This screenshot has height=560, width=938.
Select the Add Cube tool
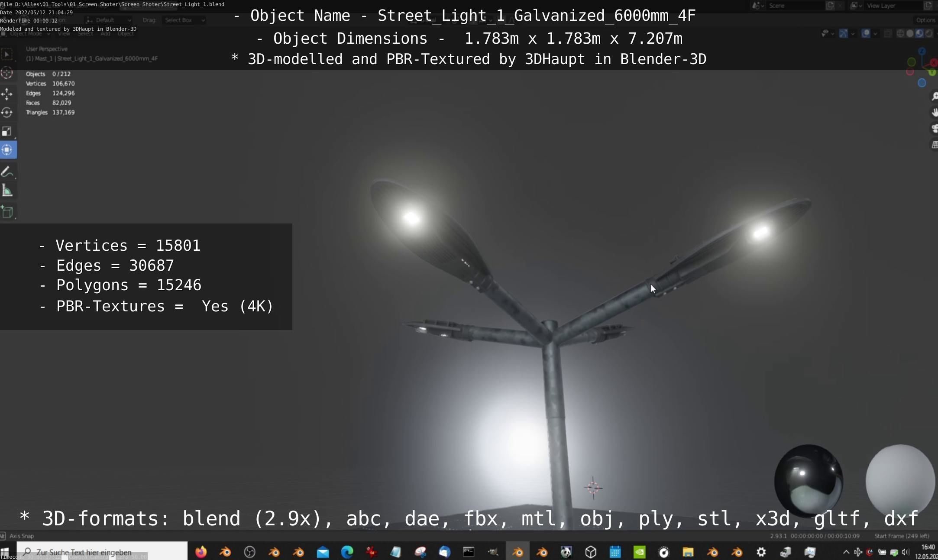click(7, 212)
